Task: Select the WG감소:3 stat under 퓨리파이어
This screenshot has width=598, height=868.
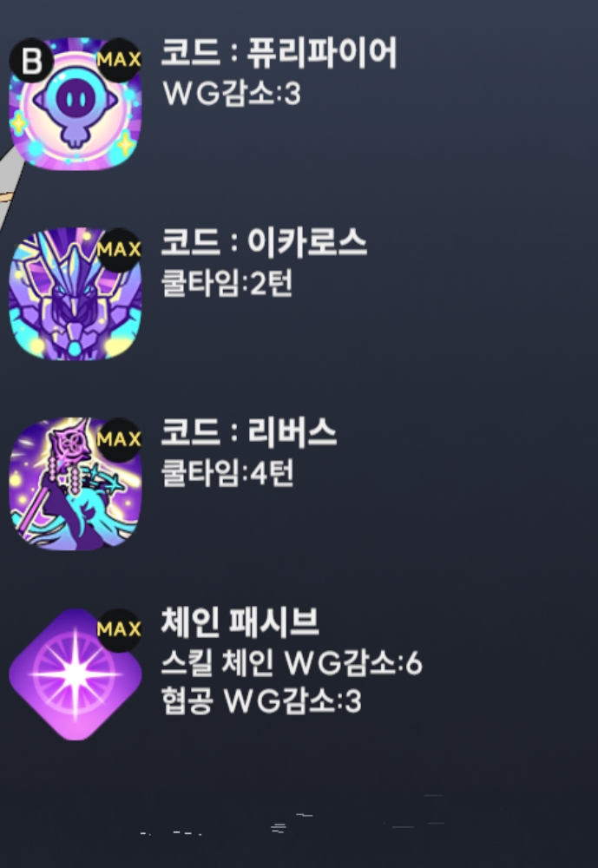Action: (x=232, y=94)
